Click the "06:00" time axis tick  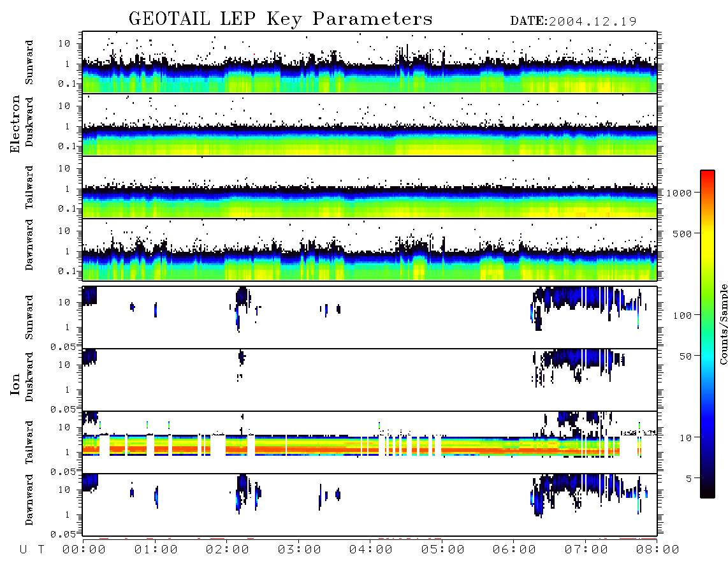514,550
